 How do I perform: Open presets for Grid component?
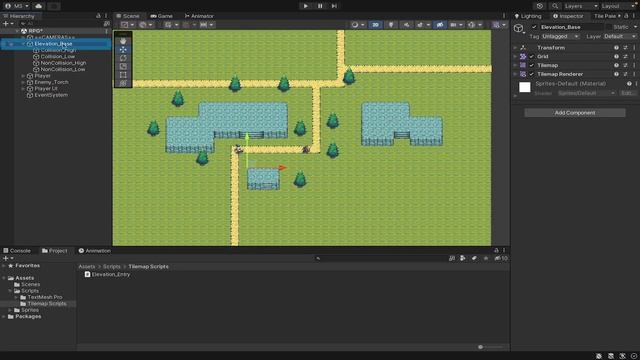[625, 57]
